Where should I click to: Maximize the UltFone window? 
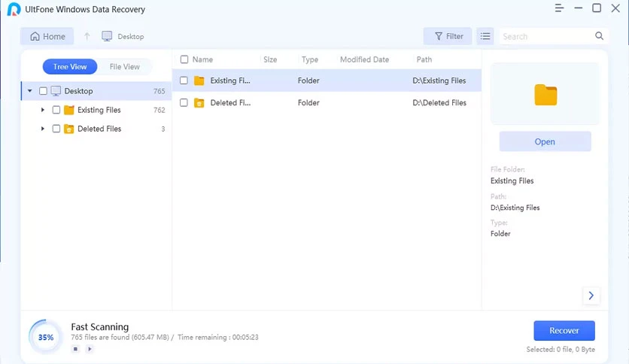tap(597, 8)
